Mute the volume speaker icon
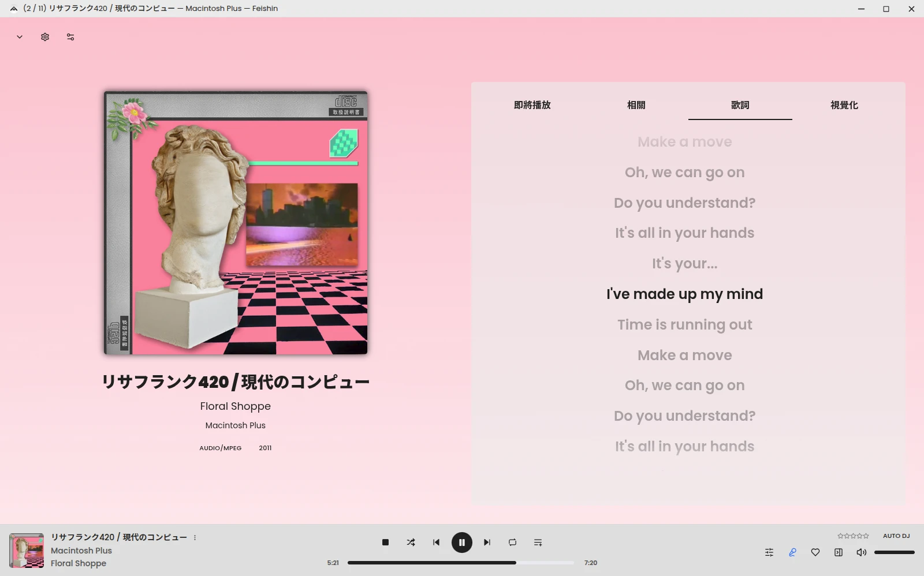Viewport: 924px width, 576px height. click(861, 552)
